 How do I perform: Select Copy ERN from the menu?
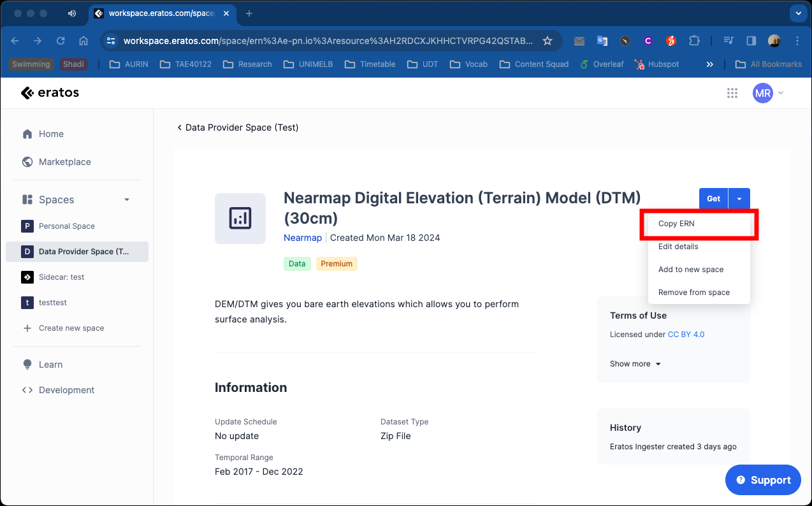(676, 224)
